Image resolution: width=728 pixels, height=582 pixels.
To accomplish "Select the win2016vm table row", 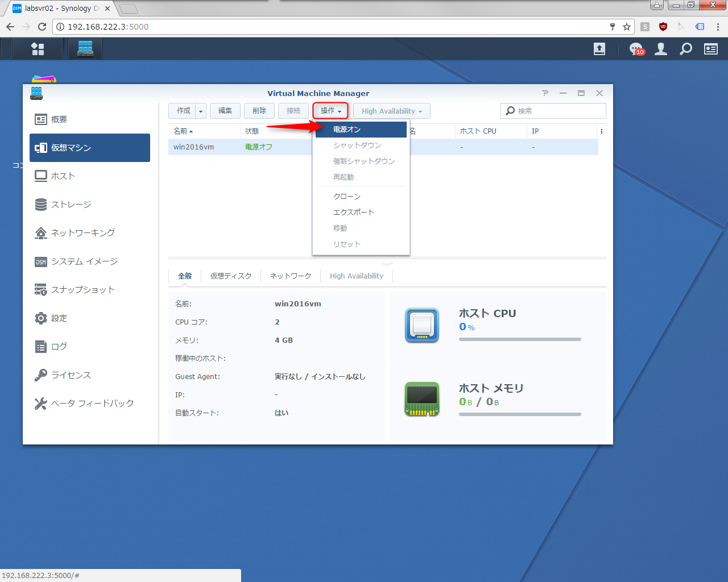I will point(383,147).
